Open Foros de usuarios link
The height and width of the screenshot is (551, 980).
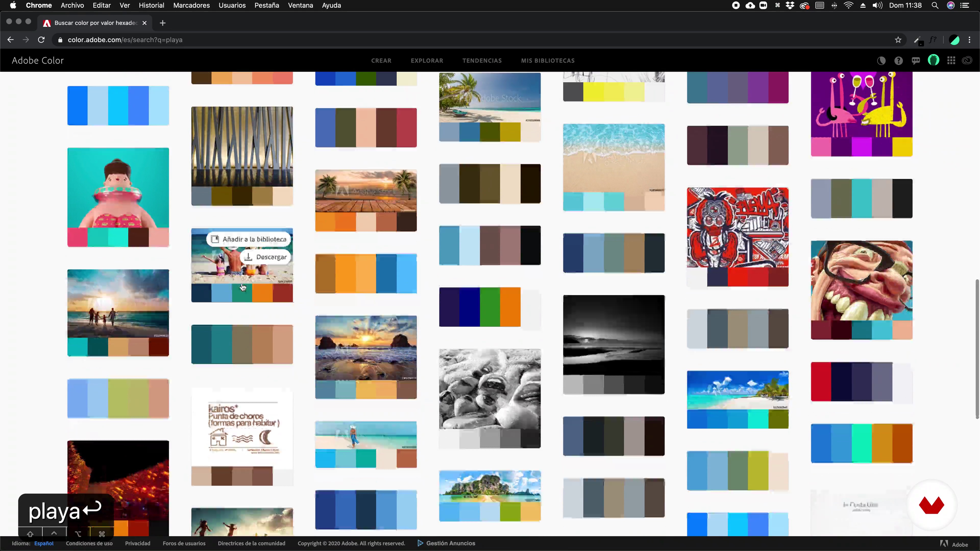[184, 543]
